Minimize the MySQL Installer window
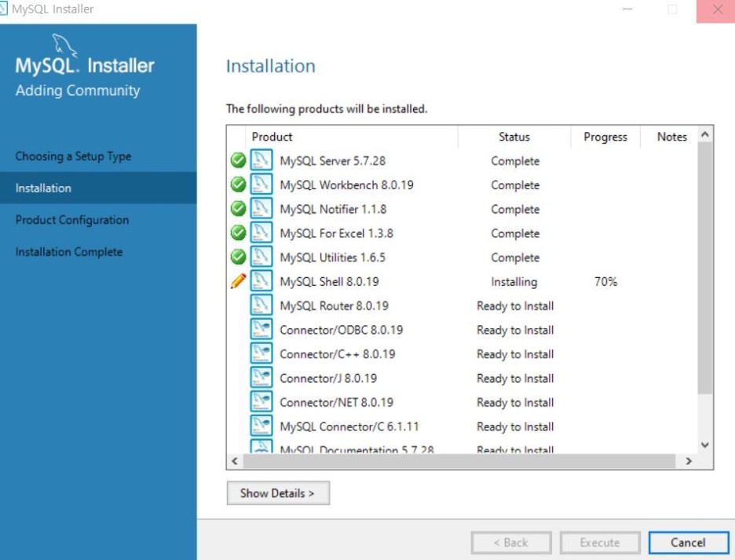The height and width of the screenshot is (560, 735). click(627, 9)
